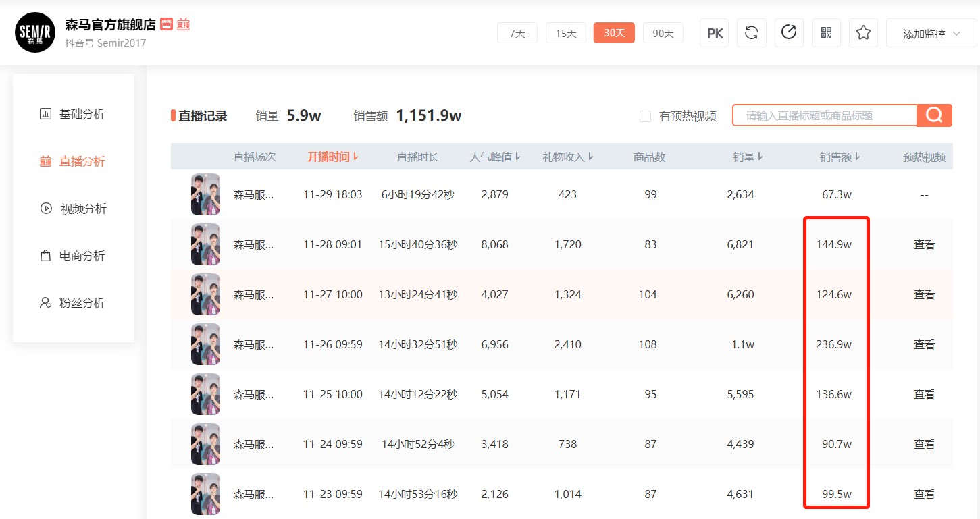
Task: Sort by 人气峰值 column
Action: point(495,157)
